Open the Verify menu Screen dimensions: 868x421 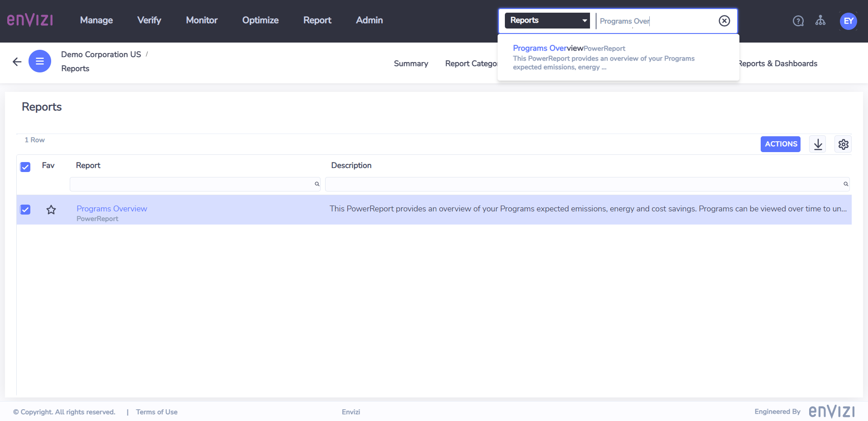[x=149, y=20]
